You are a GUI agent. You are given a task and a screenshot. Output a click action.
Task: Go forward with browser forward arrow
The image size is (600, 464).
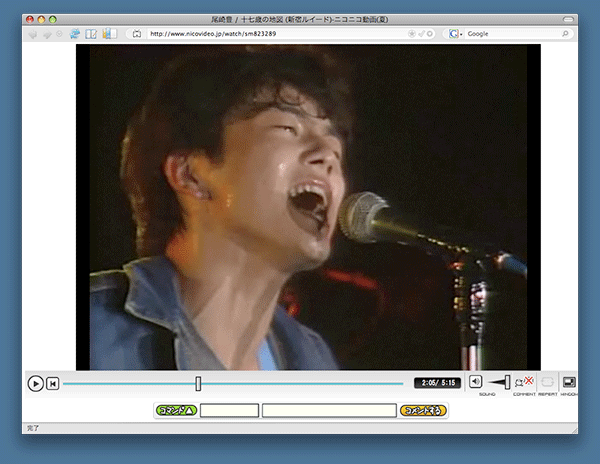click(x=47, y=34)
